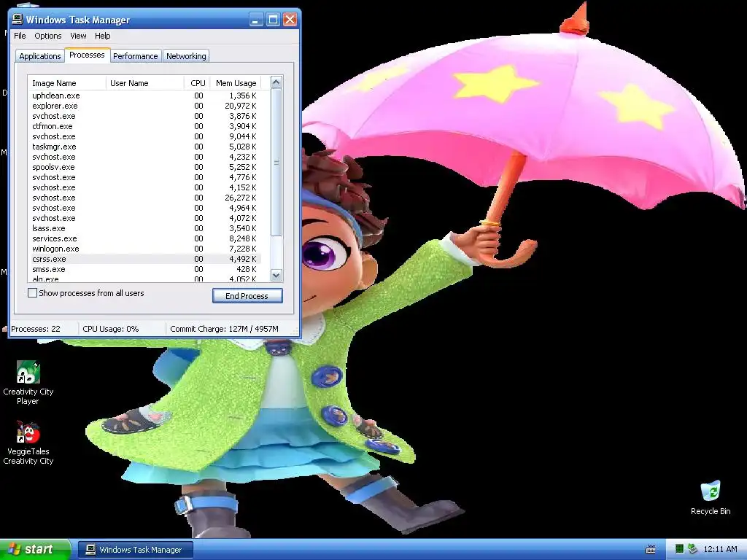Click the process list scrollbar thumb

point(276,162)
